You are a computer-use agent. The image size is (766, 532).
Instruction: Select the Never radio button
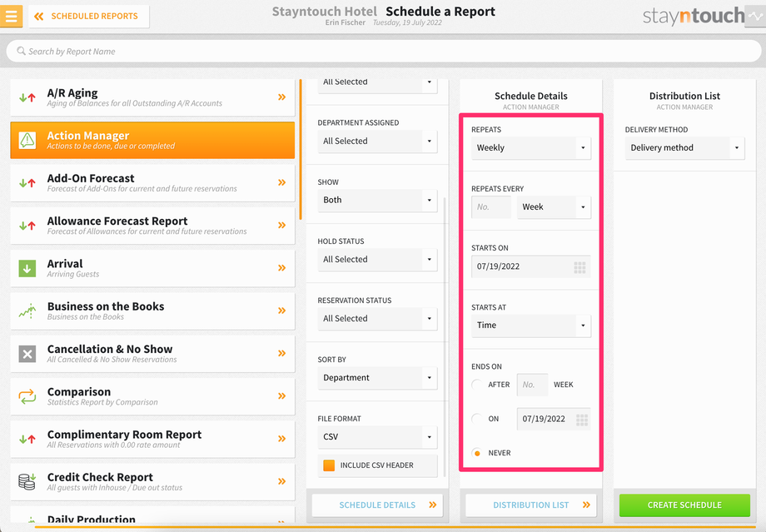[477, 453]
